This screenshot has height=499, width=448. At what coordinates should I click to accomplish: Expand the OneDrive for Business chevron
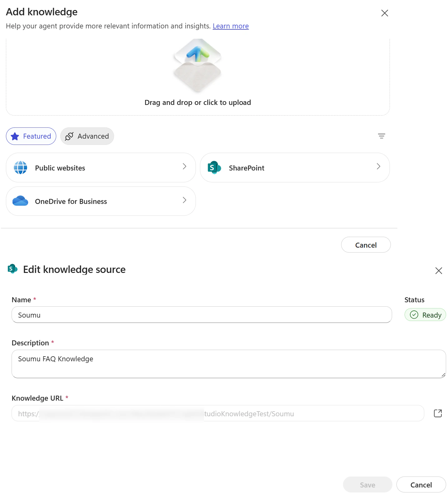[x=185, y=200]
